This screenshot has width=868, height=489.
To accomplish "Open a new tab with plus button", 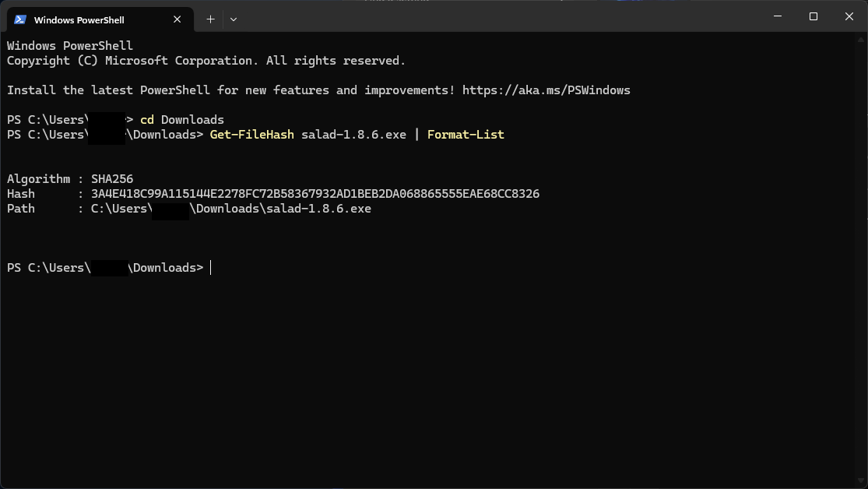I will click(x=210, y=19).
